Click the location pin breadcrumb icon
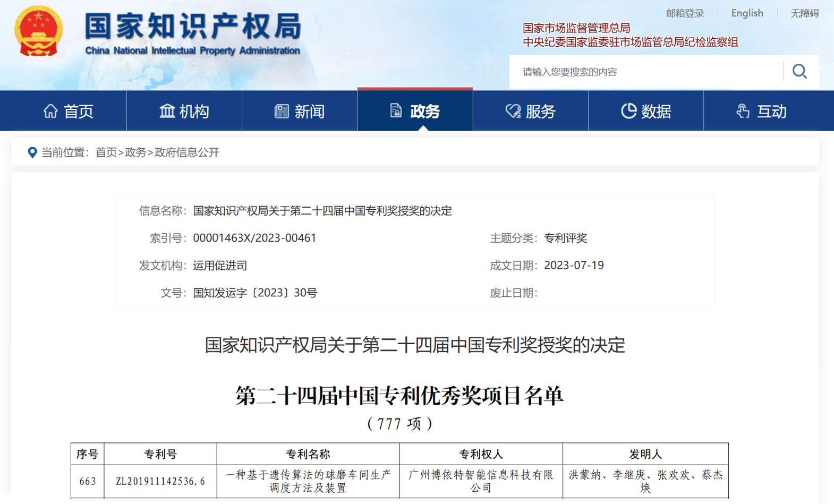 32,153
